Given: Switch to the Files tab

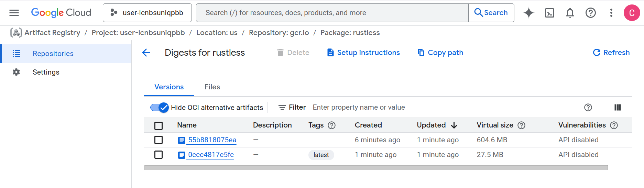Looking at the screenshot, I should click(x=212, y=87).
